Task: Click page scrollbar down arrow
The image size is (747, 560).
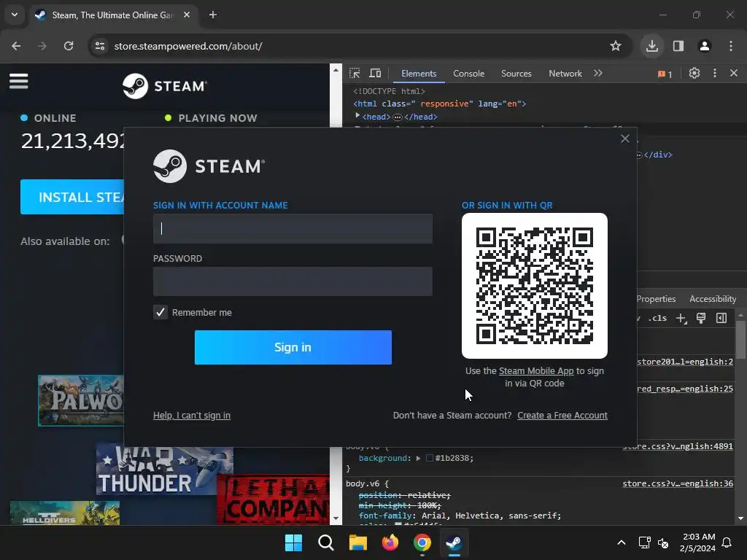Action: pyautogui.click(x=336, y=518)
